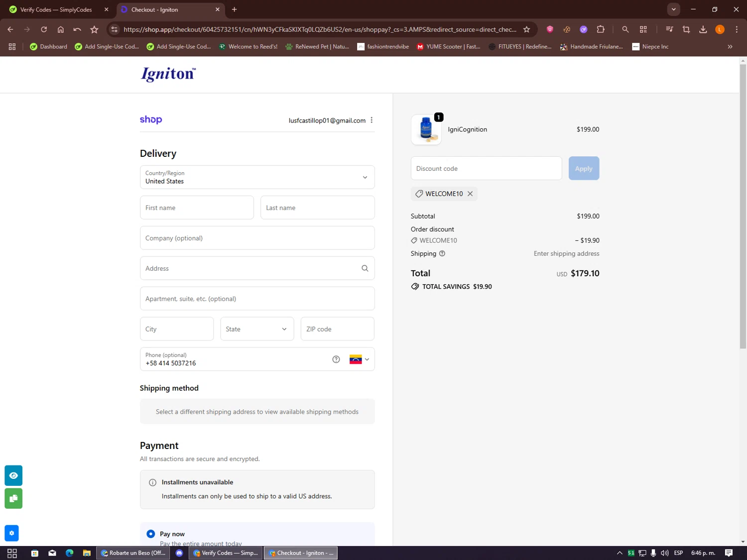This screenshot has height=560, width=747.
Task: Click the blue settings gear floating button
Action: coord(11,533)
